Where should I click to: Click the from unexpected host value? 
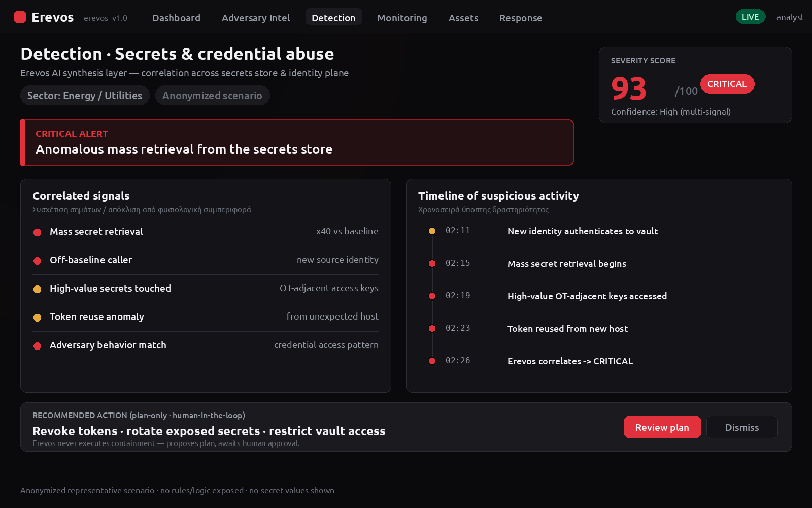[x=332, y=316]
